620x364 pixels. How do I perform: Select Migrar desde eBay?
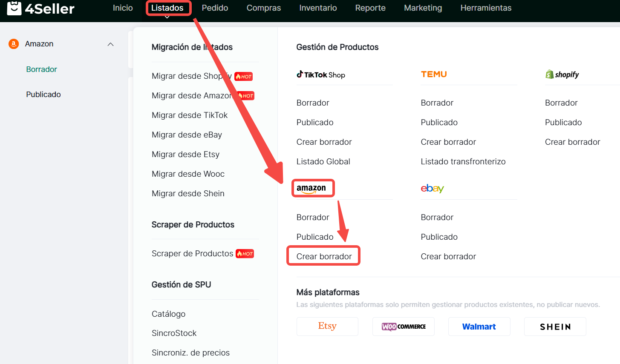click(187, 135)
